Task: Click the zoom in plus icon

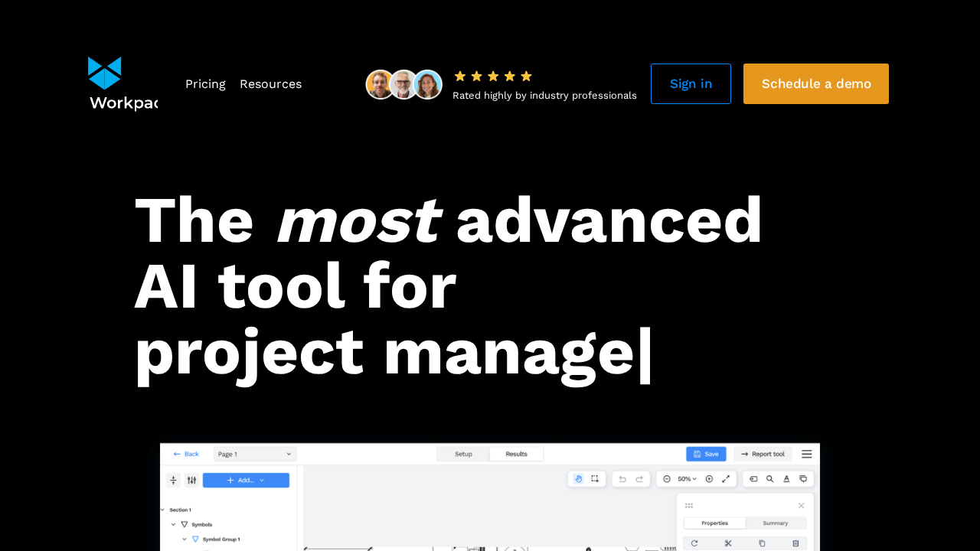Action: point(709,479)
